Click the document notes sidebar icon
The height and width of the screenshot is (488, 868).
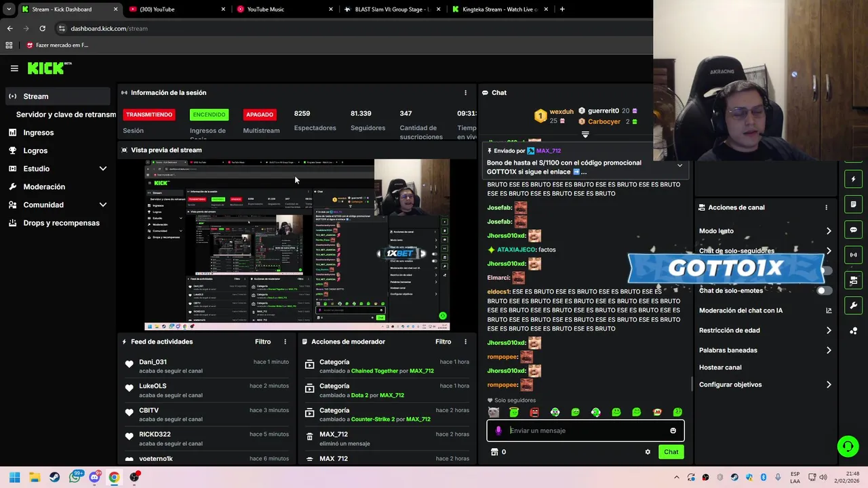point(853,204)
